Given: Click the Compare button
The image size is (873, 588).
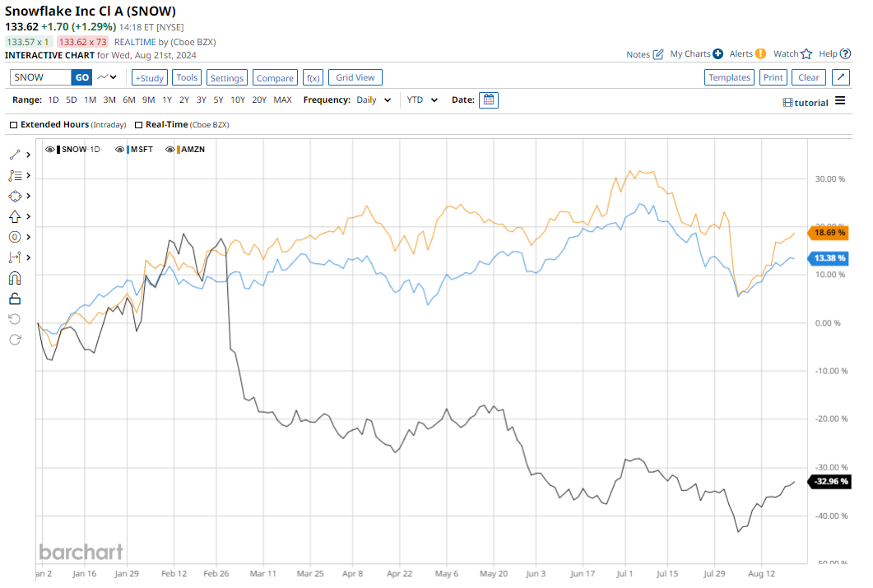Looking at the screenshot, I should click(275, 78).
